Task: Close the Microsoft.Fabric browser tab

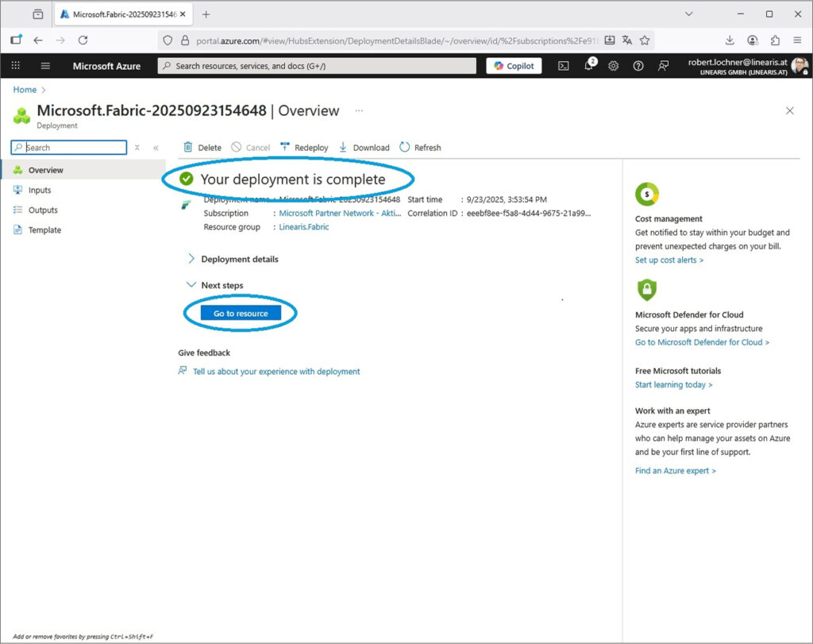Action: point(183,14)
